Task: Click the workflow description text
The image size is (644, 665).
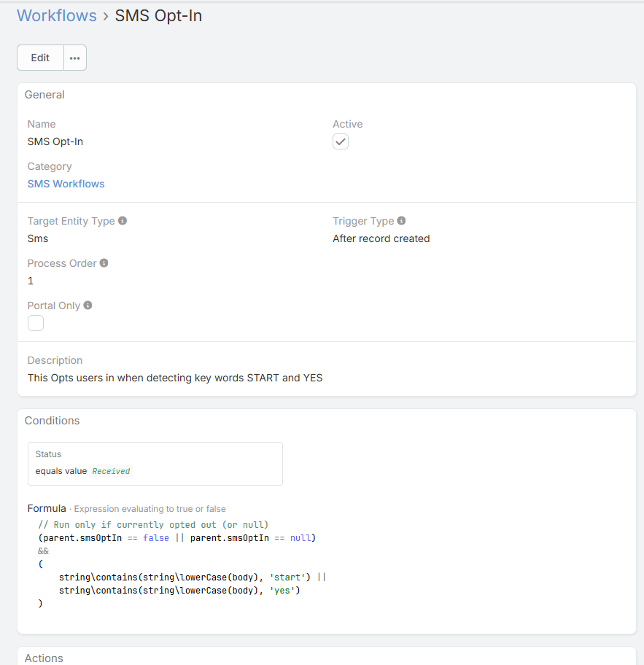Action: [175, 378]
